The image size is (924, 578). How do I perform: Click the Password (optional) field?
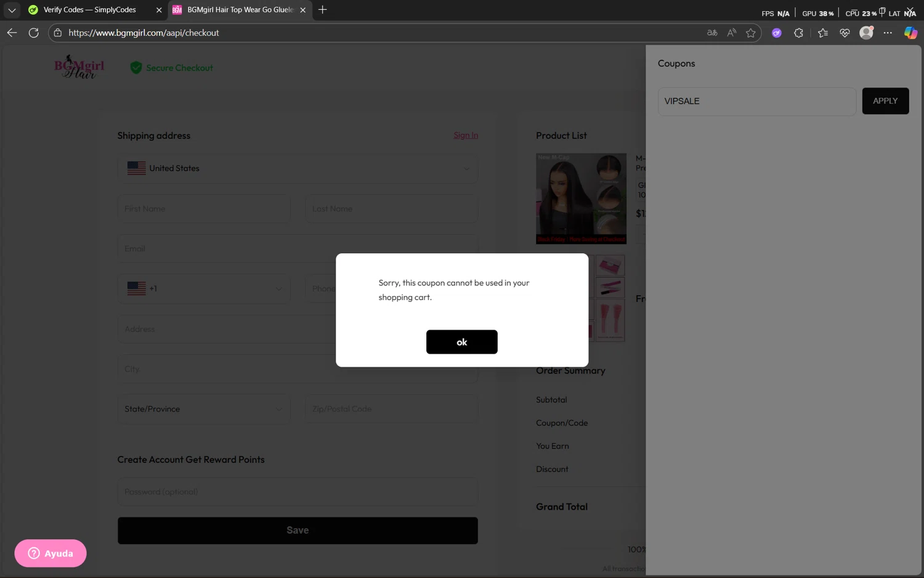(298, 492)
